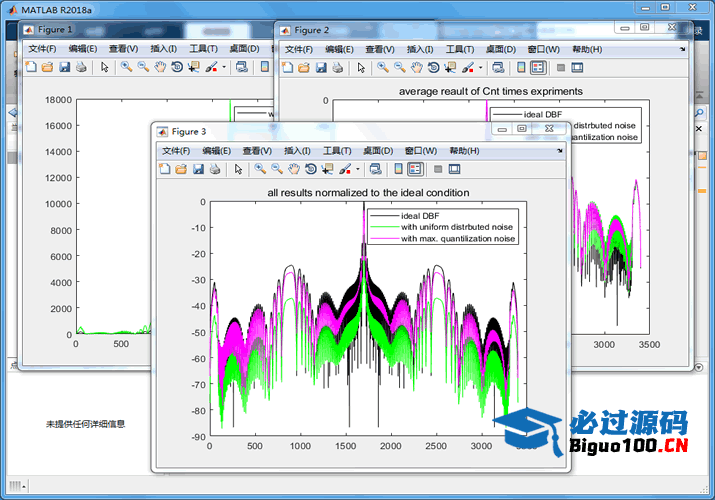The height and width of the screenshot is (500, 715).
Task: Click Zoom Out tool in Figure 2 toolbar
Action: point(399,67)
